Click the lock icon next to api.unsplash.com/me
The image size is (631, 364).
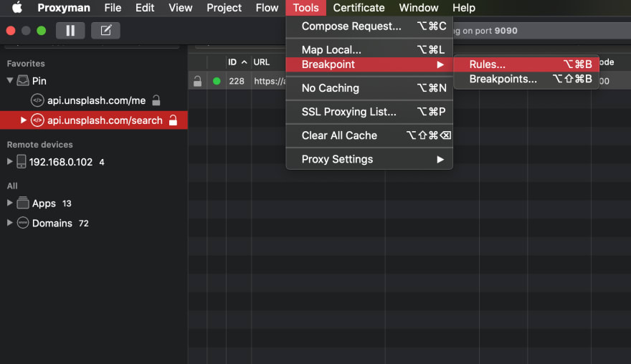156,100
